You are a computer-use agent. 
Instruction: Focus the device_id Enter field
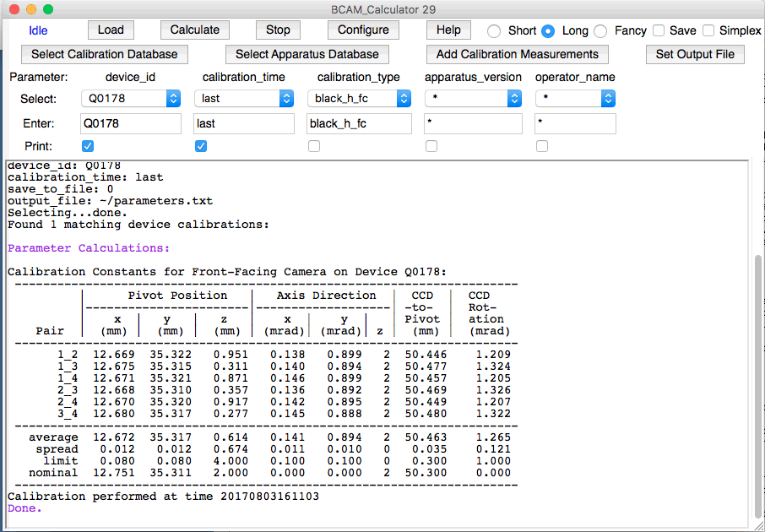click(131, 123)
